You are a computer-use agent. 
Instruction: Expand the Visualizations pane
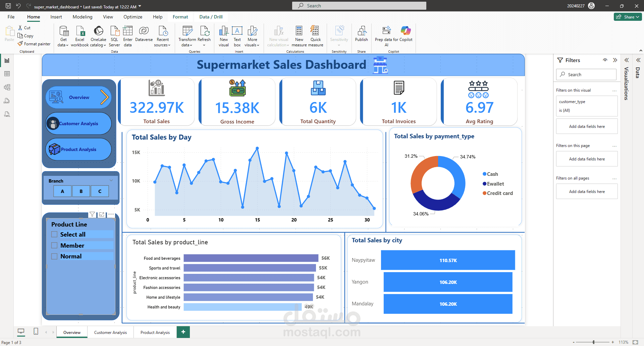click(x=627, y=60)
